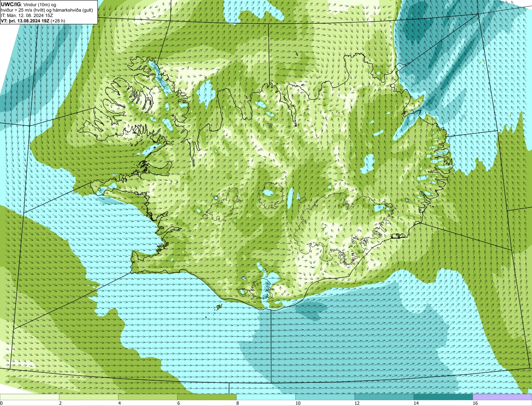532x406 pixels.
Task: Click the legend scale label "4"
Action: [x=119, y=403]
